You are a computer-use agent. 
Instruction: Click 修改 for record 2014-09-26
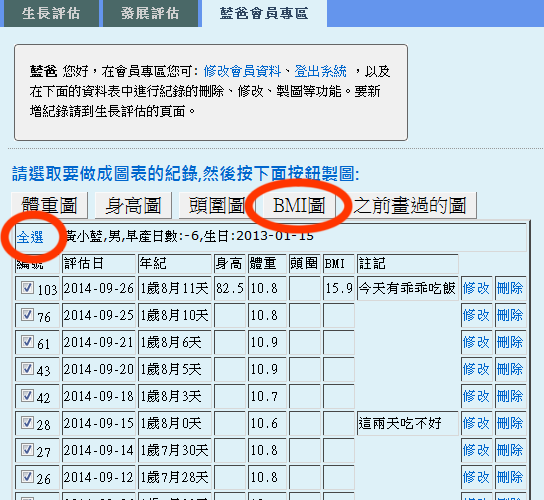coord(476,288)
